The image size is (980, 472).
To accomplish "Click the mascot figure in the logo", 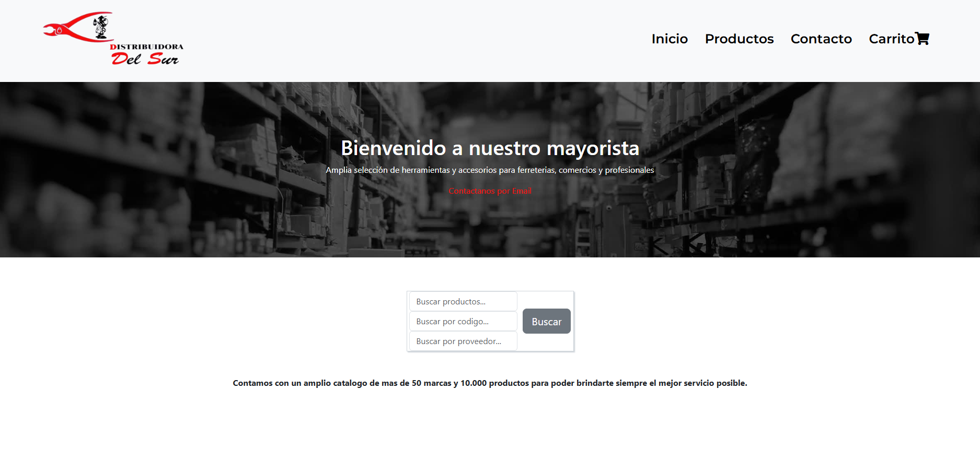I will [100, 27].
